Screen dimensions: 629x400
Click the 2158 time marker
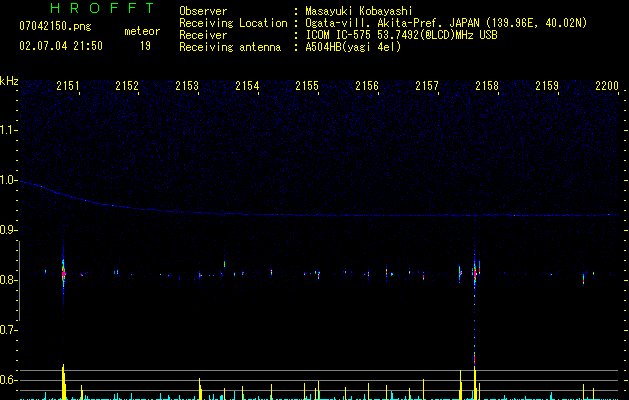(x=487, y=86)
